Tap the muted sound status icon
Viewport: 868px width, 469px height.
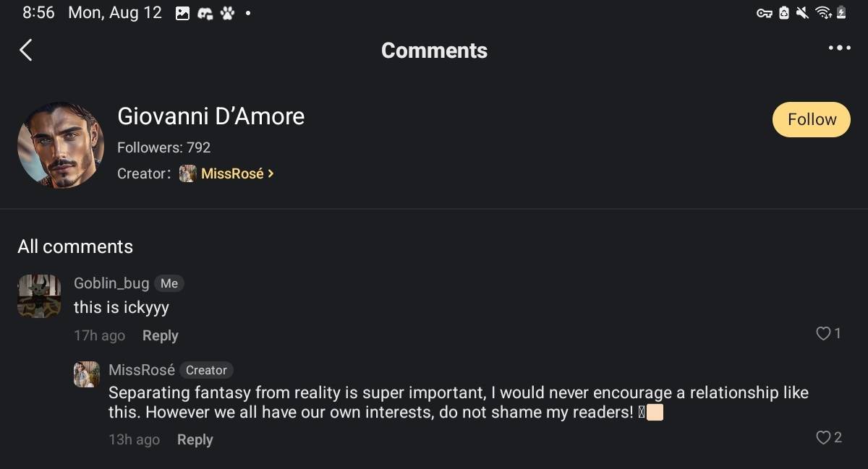pos(802,13)
